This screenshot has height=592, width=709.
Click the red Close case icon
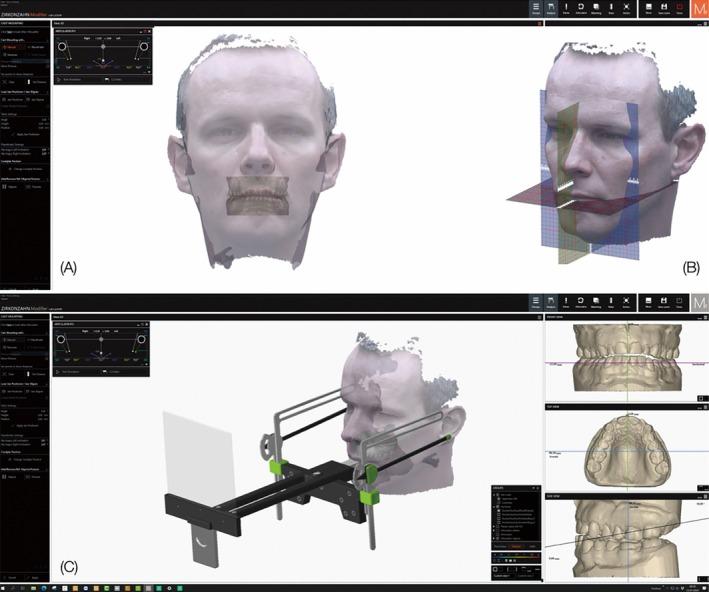point(679,9)
